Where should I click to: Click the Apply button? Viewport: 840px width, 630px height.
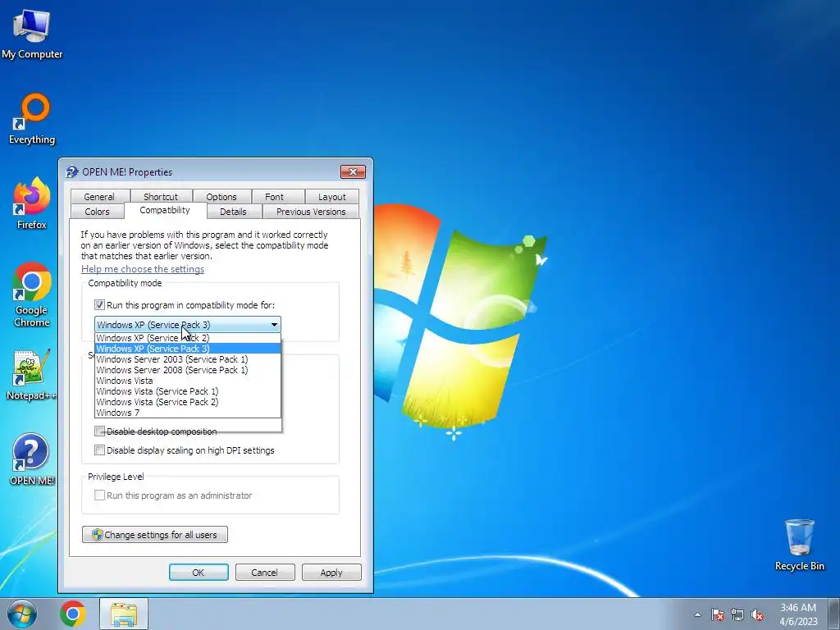(331, 572)
